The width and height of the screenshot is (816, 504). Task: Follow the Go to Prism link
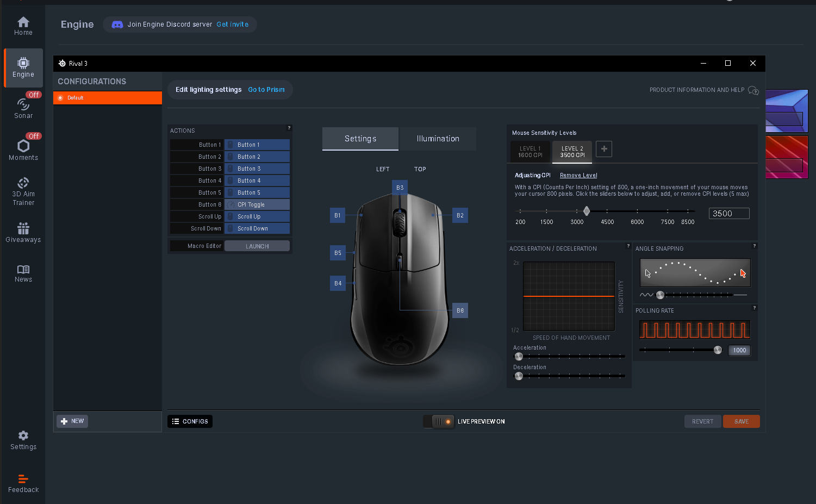[266, 90]
